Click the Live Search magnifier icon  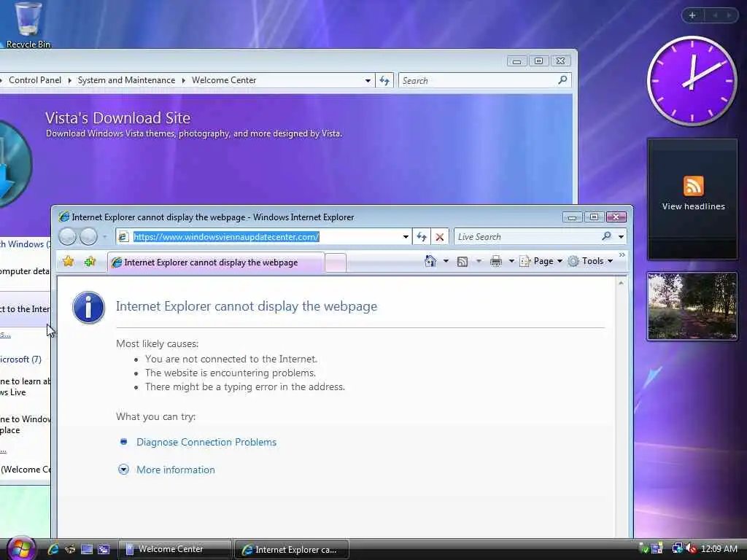[x=606, y=236]
